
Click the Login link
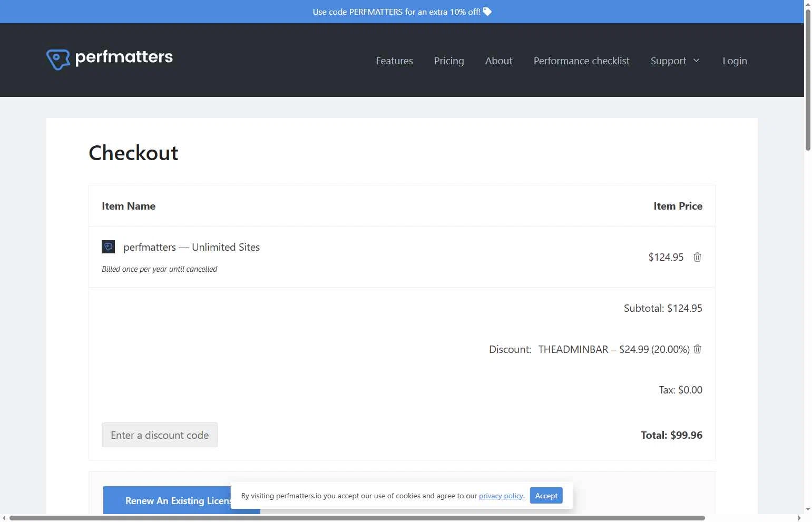click(735, 61)
